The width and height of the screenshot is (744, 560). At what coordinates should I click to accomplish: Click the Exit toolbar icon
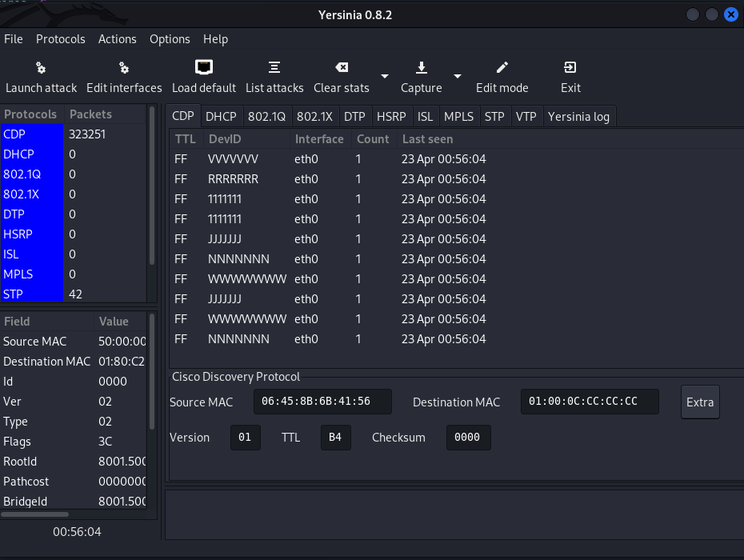click(570, 68)
